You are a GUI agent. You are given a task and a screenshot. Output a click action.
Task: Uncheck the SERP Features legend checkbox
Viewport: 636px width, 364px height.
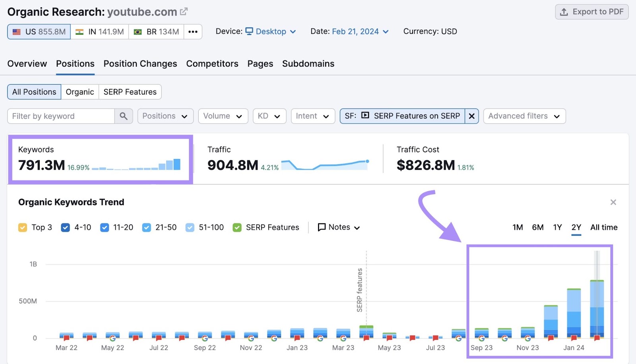237,227
